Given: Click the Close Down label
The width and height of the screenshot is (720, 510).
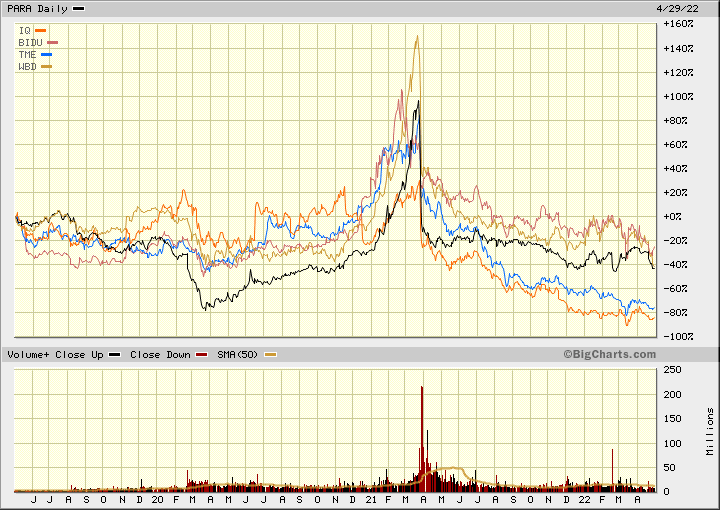Looking at the screenshot, I should tap(160, 355).
